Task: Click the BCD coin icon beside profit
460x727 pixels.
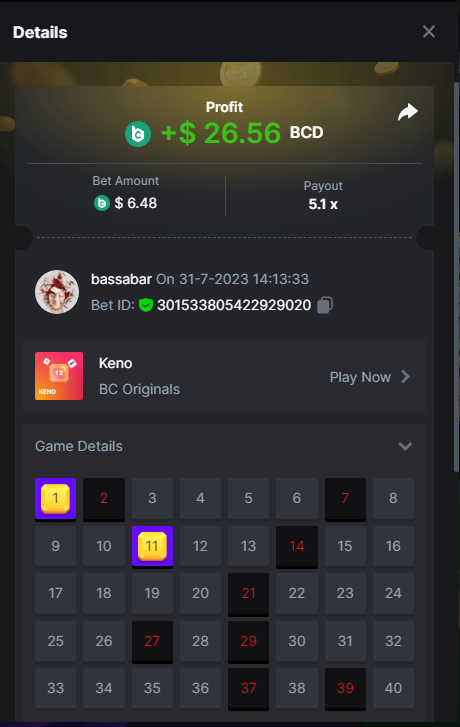Action: click(x=138, y=134)
